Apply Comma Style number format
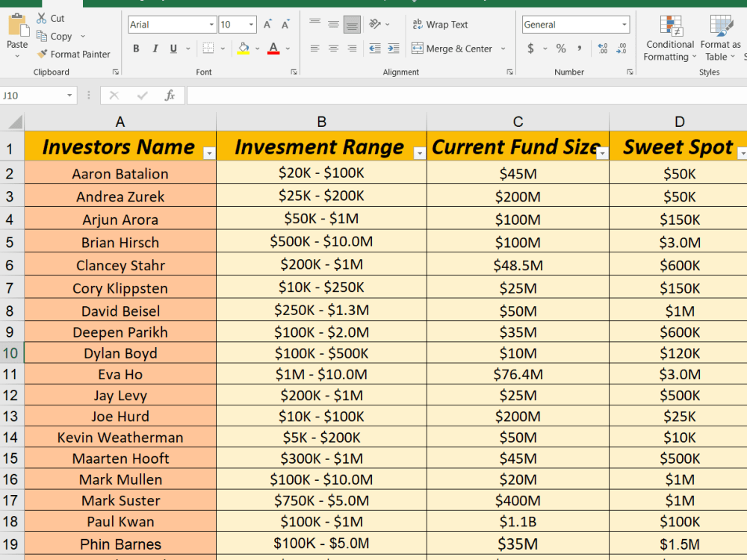Viewport: 747px width, 560px height. click(580, 48)
